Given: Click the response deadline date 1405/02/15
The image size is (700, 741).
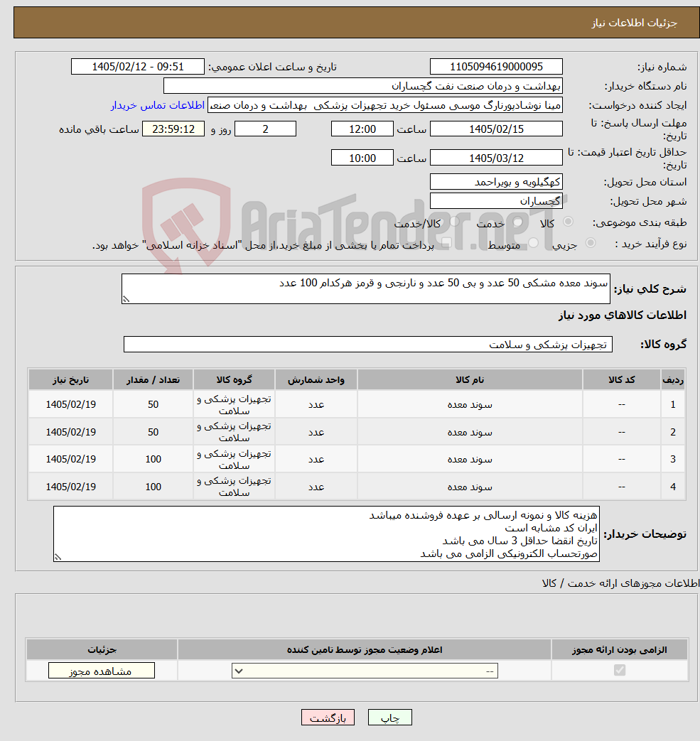Looking at the screenshot, I should [x=496, y=129].
